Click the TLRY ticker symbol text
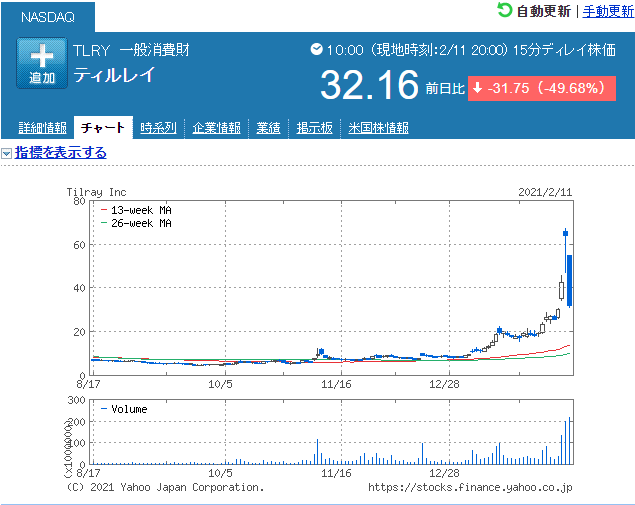Viewport: 635px width, 505px height. (x=92, y=51)
